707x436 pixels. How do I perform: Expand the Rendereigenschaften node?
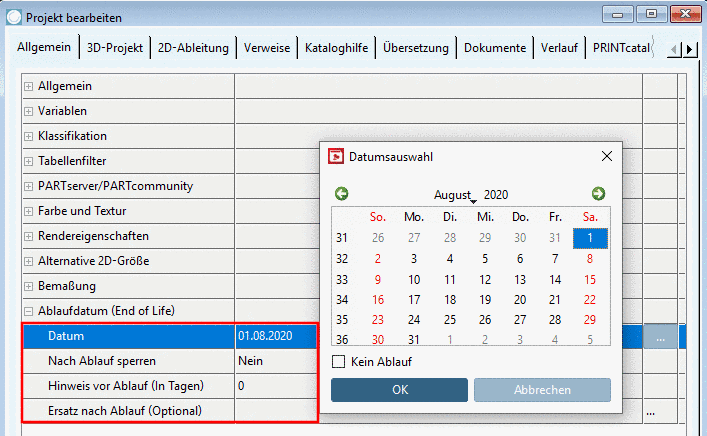point(28,236)
